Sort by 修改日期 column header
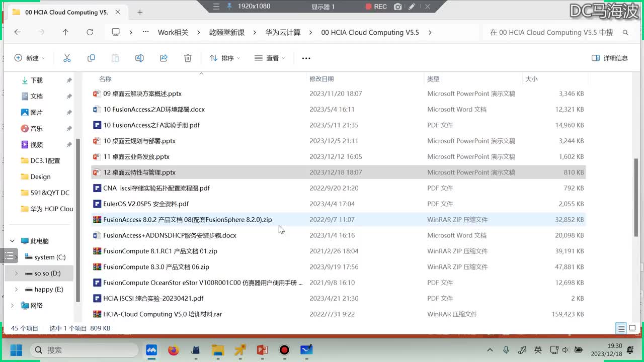This screenshot has width=644, height=362. click(321, 79)
